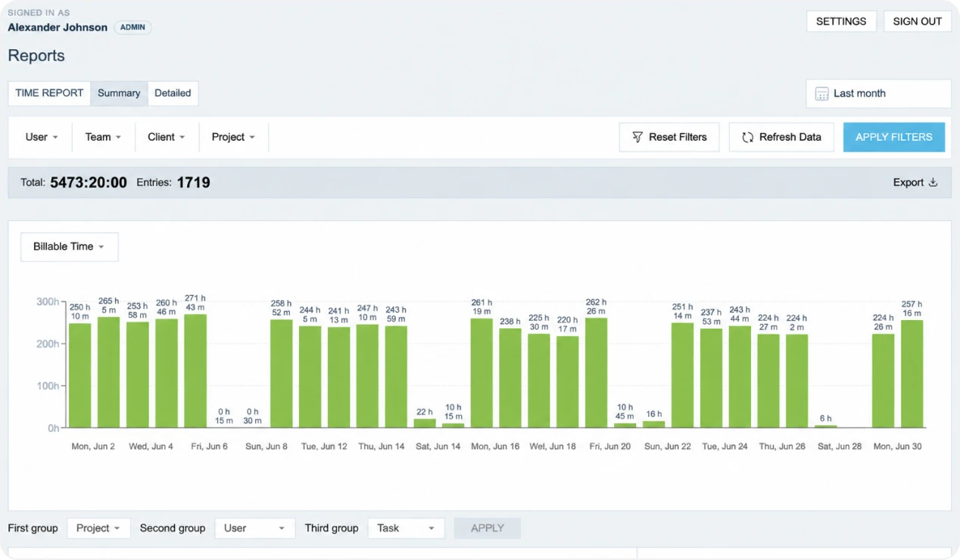The width and height of the screenshot is (960, 560).
Task: Click the Mon, Jun 2 axis label
Action: [x=93, y=446]
